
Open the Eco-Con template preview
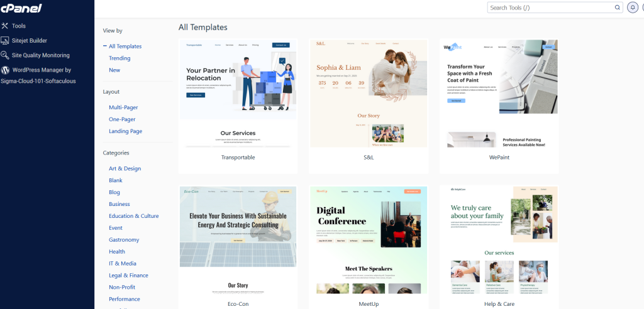(x=238, y=240)
